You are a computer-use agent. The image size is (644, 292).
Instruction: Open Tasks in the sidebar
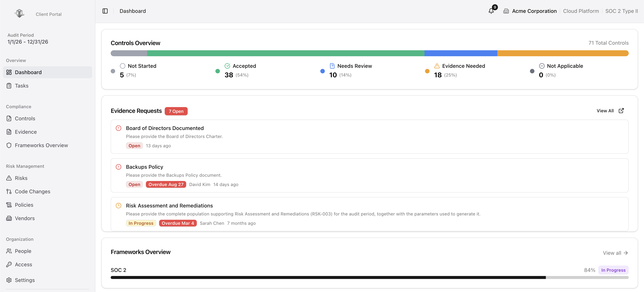click(48, 86)
